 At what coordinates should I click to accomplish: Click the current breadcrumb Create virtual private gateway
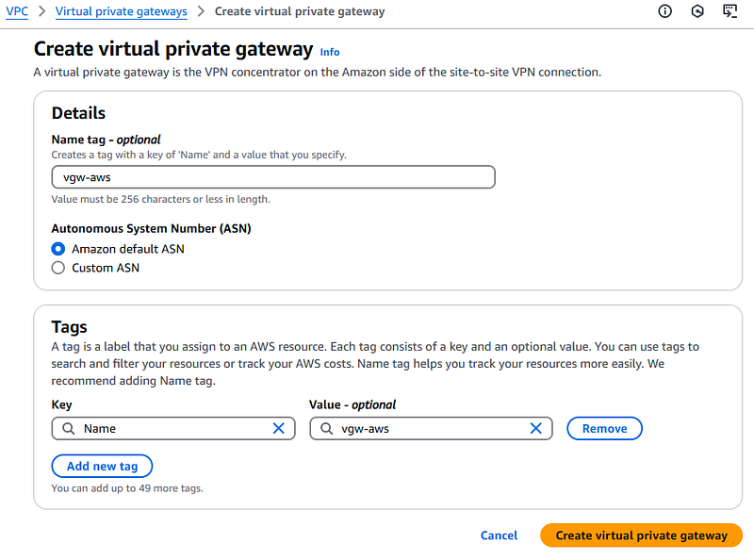(x=300, y=11)
